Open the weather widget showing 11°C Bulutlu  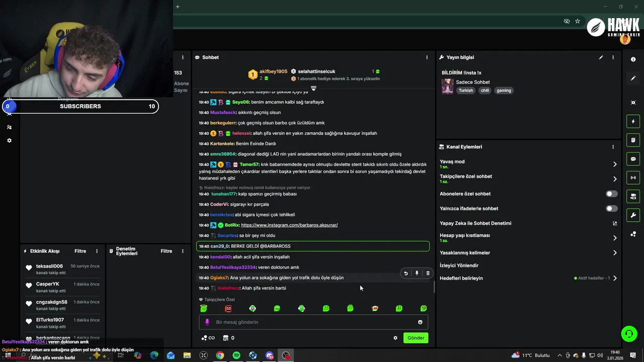pyautogui.click(x=531, y=355)
